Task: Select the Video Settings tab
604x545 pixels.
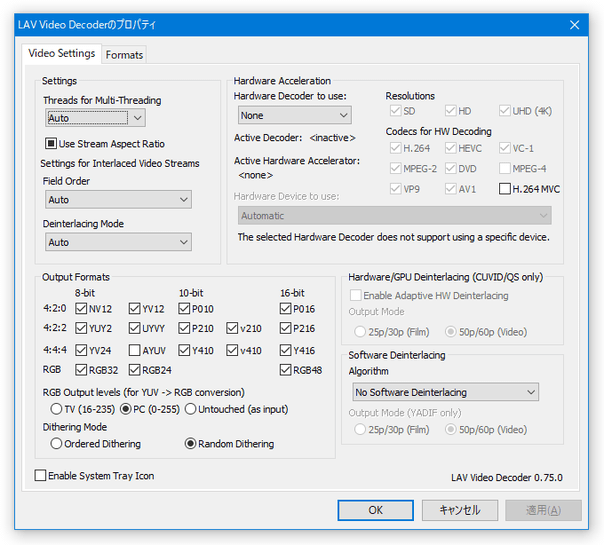Action: [x=62, y=54]
